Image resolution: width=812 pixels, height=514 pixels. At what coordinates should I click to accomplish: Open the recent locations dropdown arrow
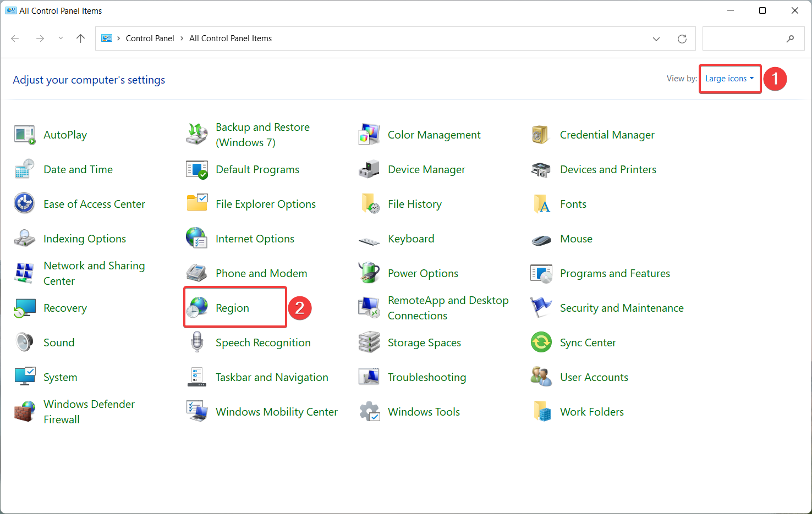(61, 38)
